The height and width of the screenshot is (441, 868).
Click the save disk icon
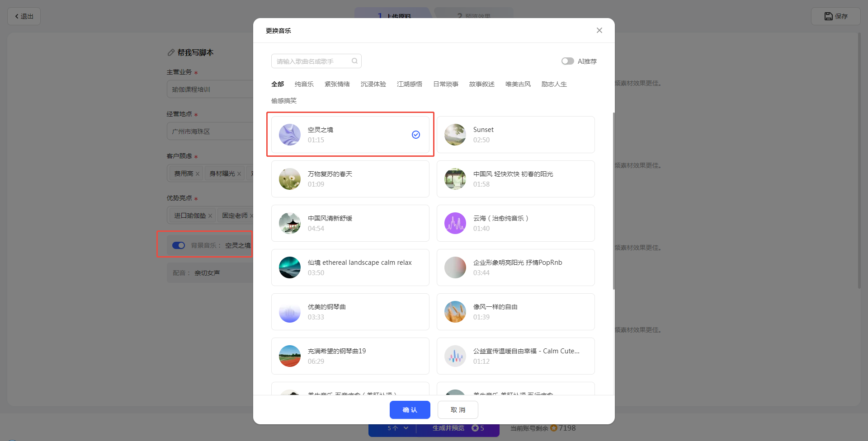point(828,16)
